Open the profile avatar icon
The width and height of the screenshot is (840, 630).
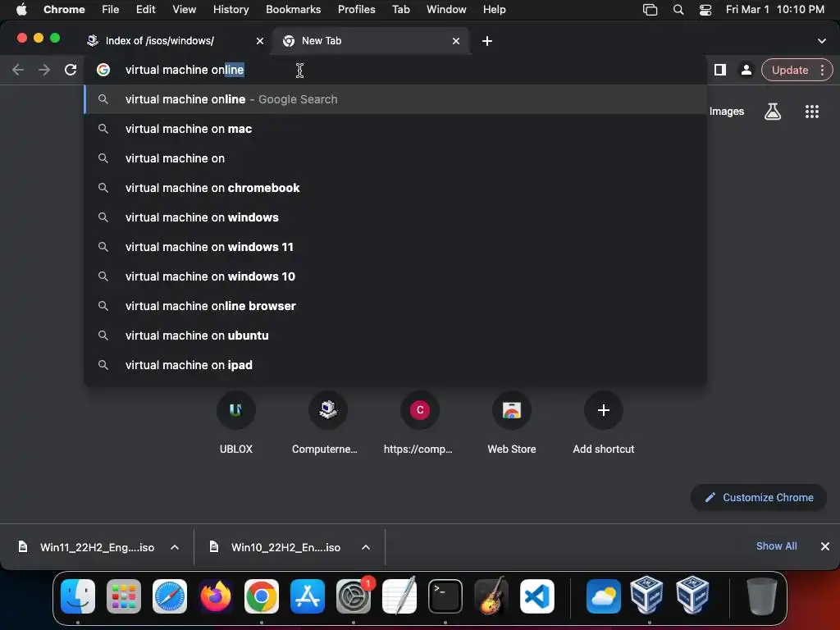click(746, 70)
